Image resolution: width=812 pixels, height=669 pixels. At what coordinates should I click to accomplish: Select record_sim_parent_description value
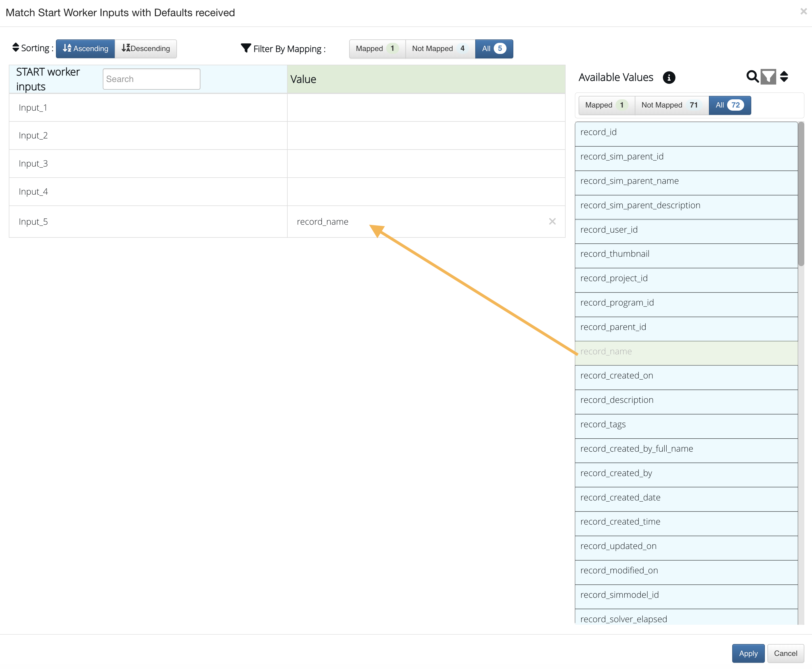coord(686,207)
